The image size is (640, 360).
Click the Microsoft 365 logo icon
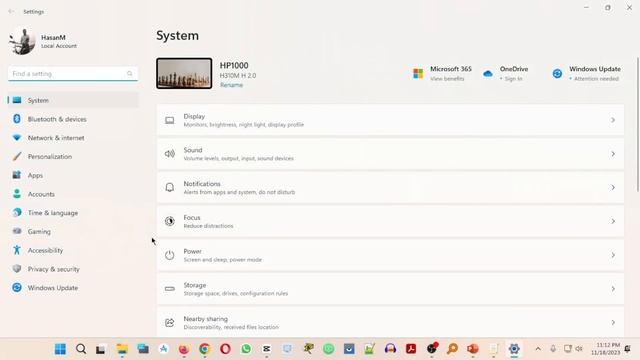point(418,73)
